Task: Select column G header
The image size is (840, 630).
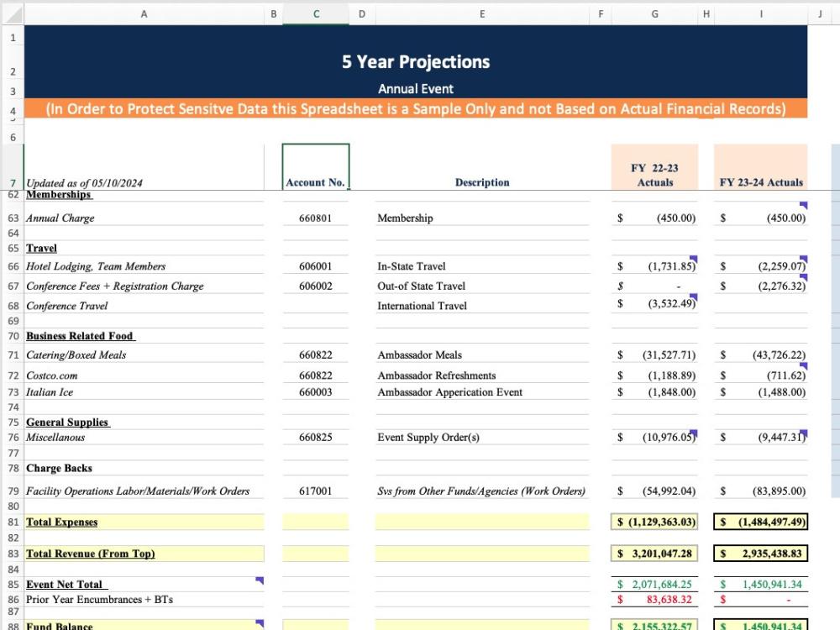Action: pyautogui.click(x=654, y=14)
